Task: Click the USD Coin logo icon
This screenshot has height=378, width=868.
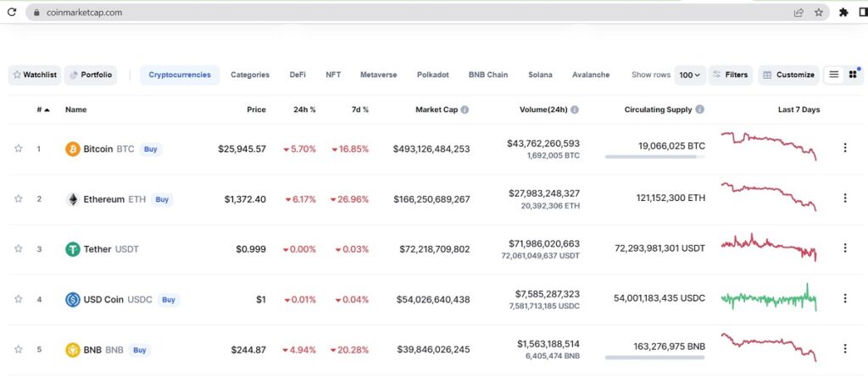Action: tap(73, 299)
